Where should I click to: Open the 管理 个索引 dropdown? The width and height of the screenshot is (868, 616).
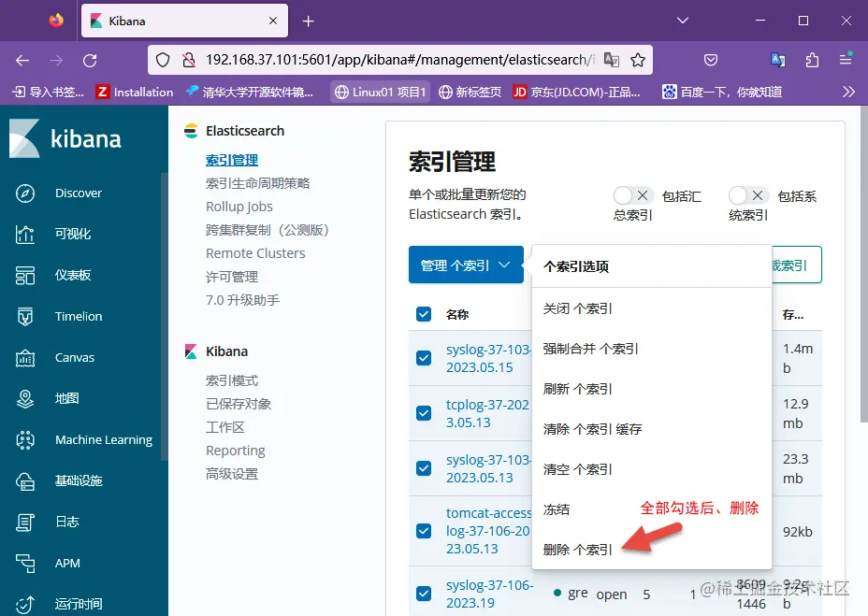[x=466, y=265]
